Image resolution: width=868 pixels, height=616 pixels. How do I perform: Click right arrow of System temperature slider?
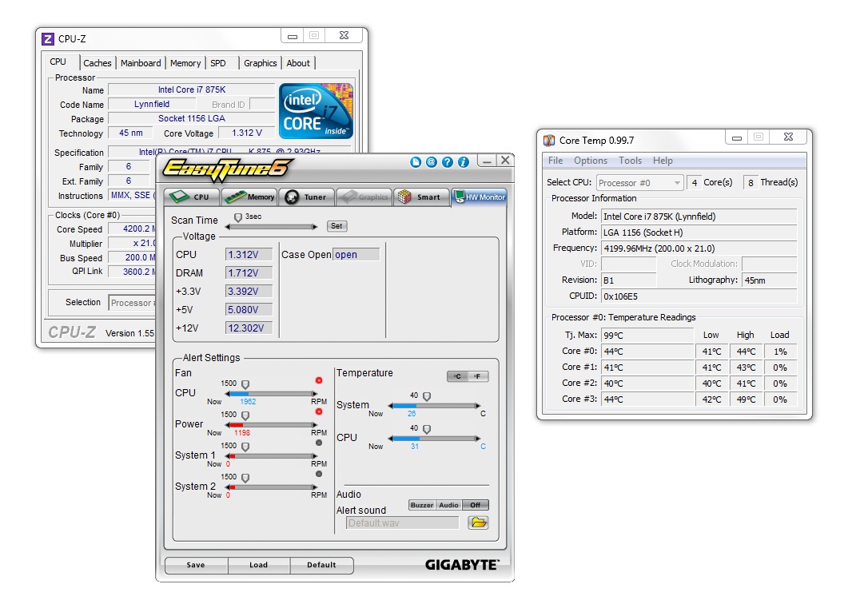478,406
